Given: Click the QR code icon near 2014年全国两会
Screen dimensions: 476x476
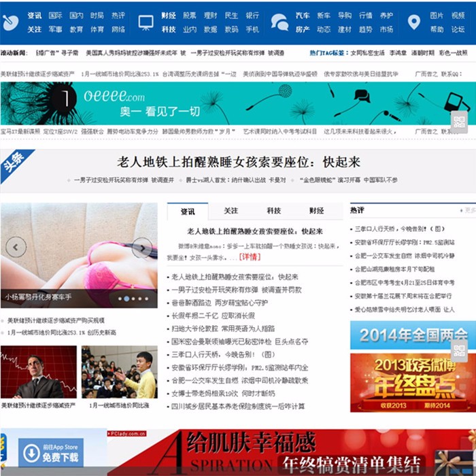Looking at the screenshot, I should coord(459,351).
